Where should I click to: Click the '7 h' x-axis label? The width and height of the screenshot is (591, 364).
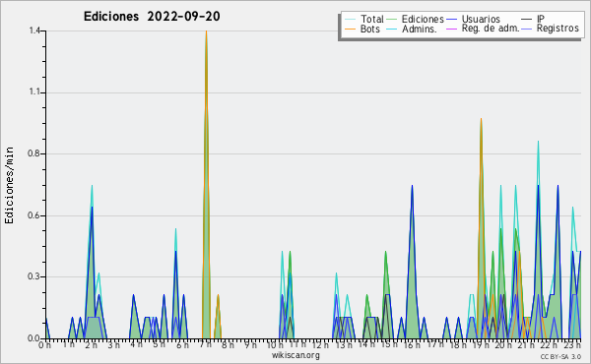pos(206,344)
